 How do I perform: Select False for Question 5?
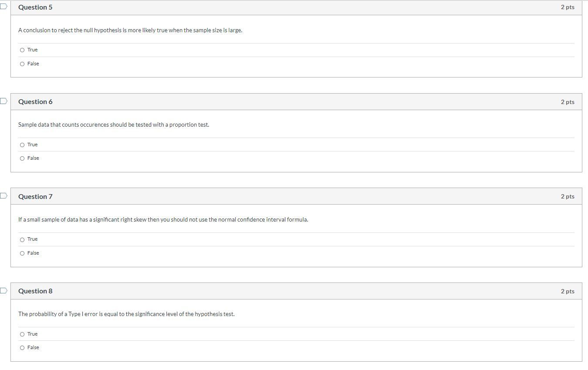[x=22, y=64]
